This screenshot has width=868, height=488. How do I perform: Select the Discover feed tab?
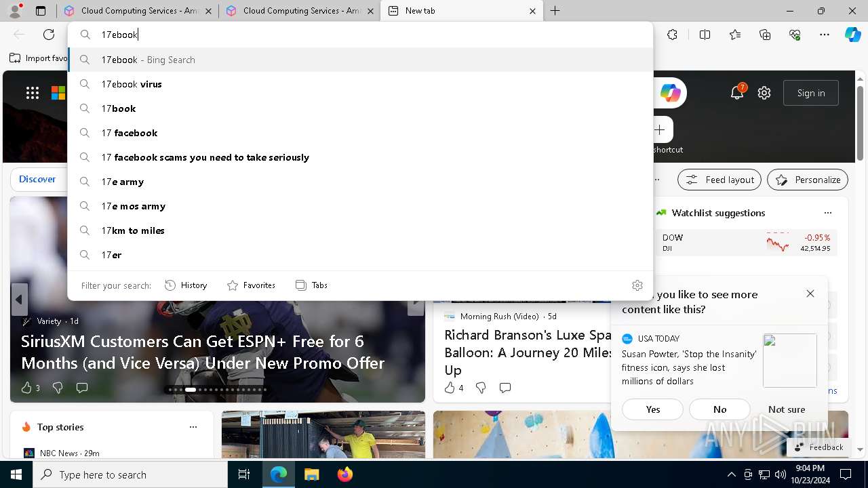(37, 179)
